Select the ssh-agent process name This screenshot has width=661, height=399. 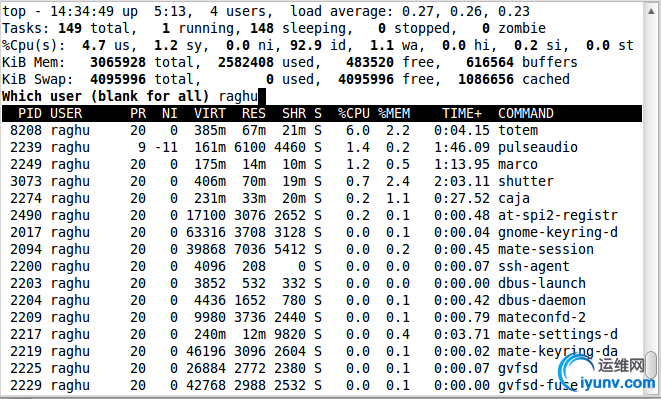click(534, 266)
